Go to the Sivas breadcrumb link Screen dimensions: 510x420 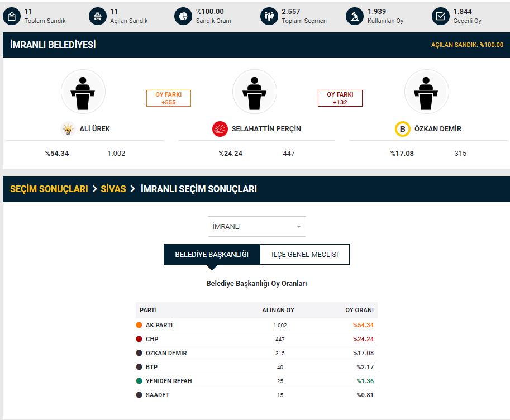[x=113, y=189]
